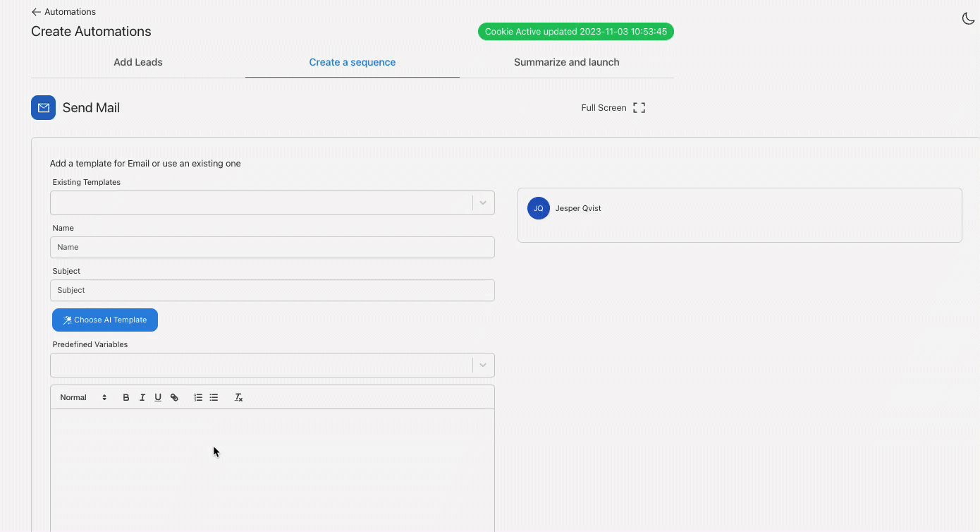Apply italic formatting
This screenshot has height=532, width=980.
click(x=142, y=397)
